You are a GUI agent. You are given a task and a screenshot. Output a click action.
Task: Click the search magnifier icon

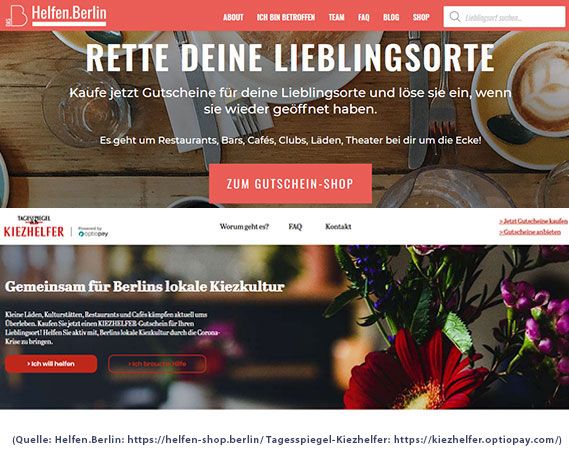[x=455, y=17]
